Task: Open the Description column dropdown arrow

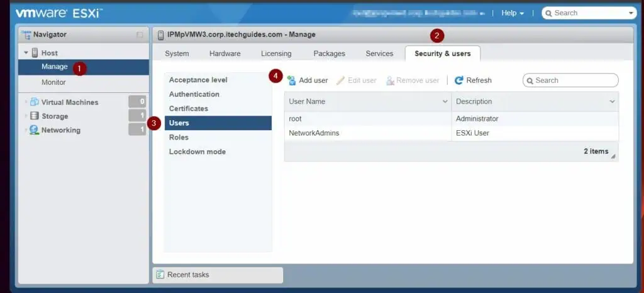Action: [612, 101]
